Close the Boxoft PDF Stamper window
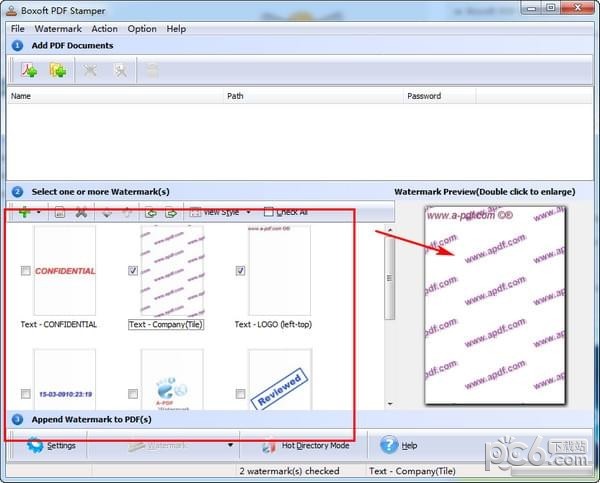The image size is (600, 483). pos(577,8)
